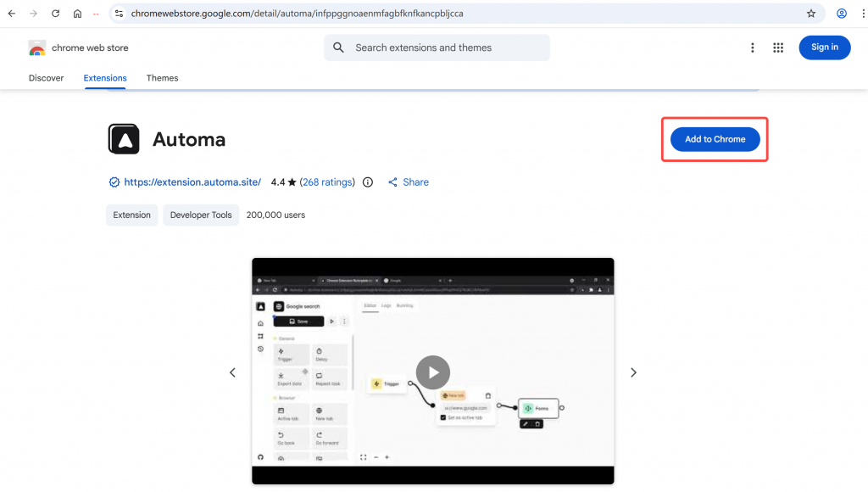The image size is (868, 492).
Task: Open the browser profile icon
Action: tap(842, 14)
